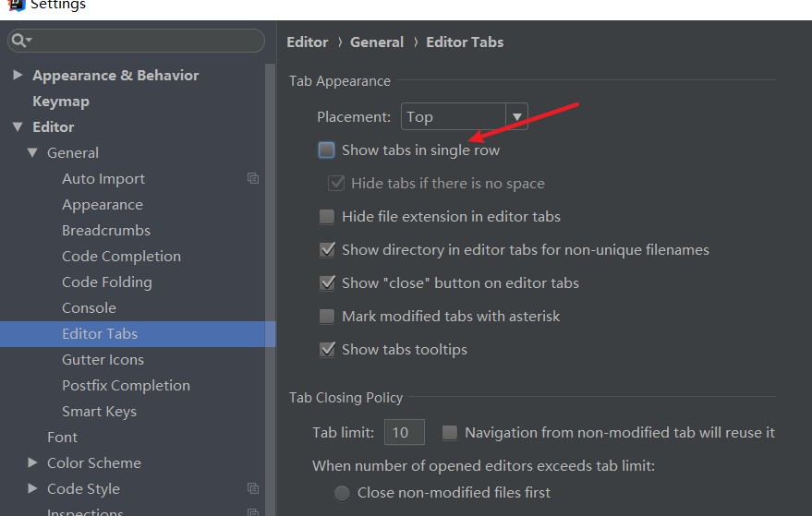Enable Mark modified tabs with asterisk

[x=327, y=316]
